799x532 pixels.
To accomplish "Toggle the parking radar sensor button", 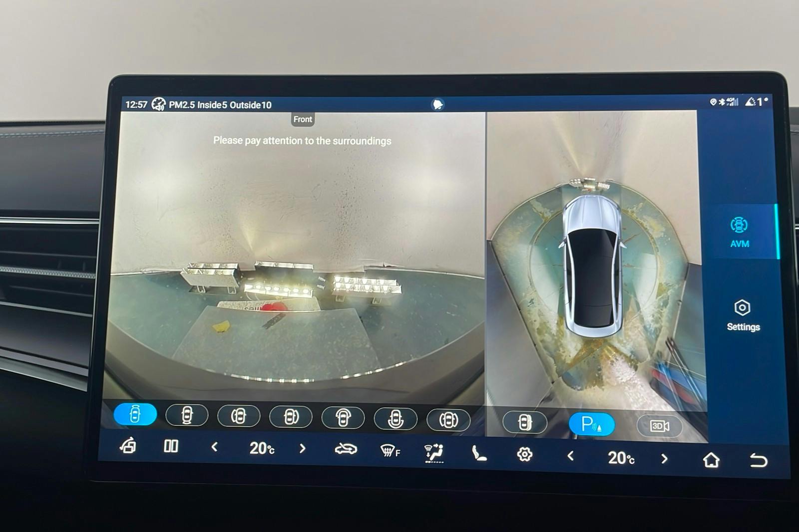I will point(592,424).
